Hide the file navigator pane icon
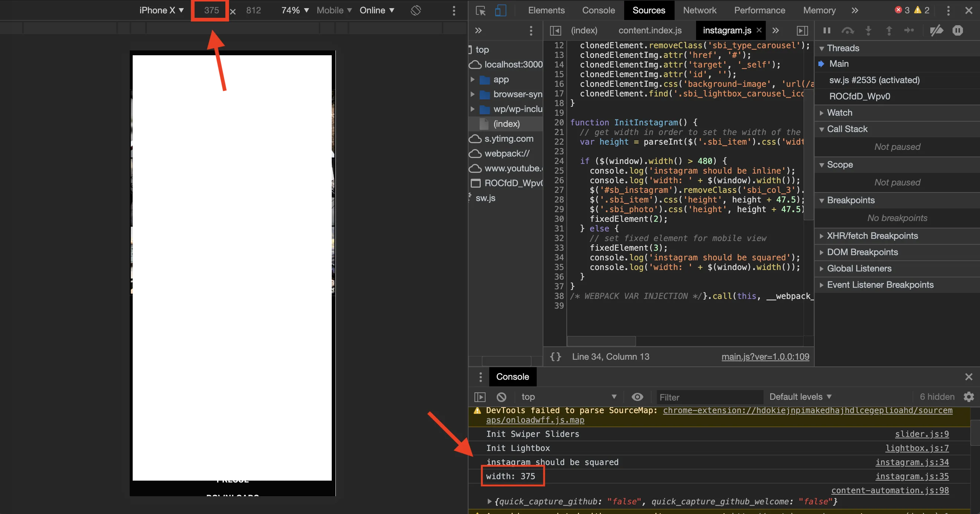Image resolution: width=980 pixels, height=514 pixels. (556, 30)
